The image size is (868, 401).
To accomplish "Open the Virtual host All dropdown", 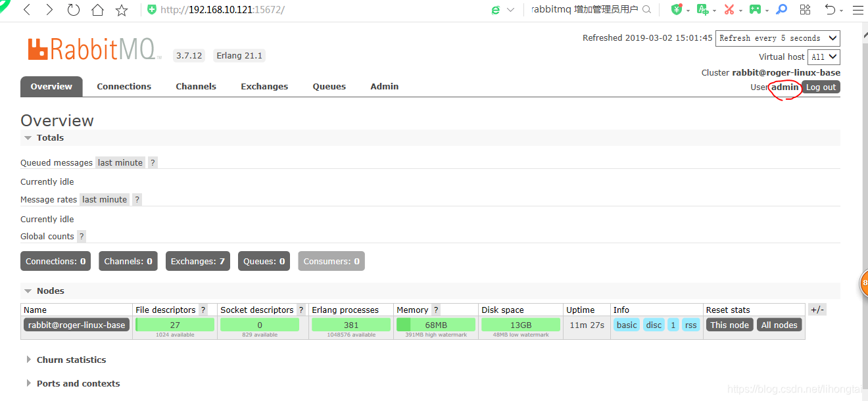I will (824, 57).
